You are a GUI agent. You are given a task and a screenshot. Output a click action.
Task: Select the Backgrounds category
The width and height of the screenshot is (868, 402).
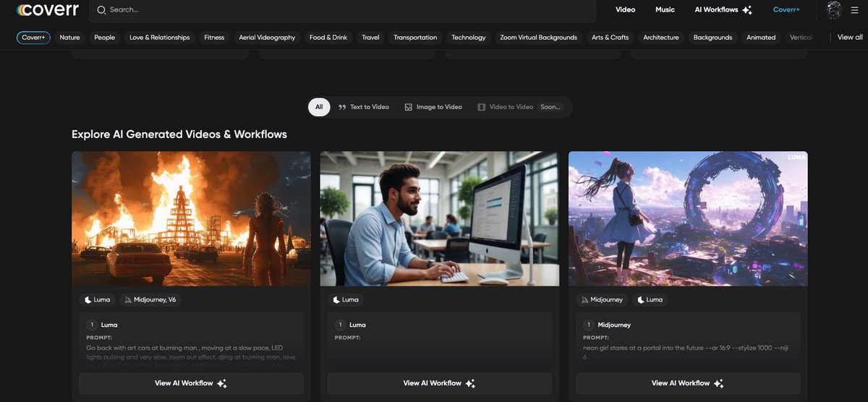point(712,38)
